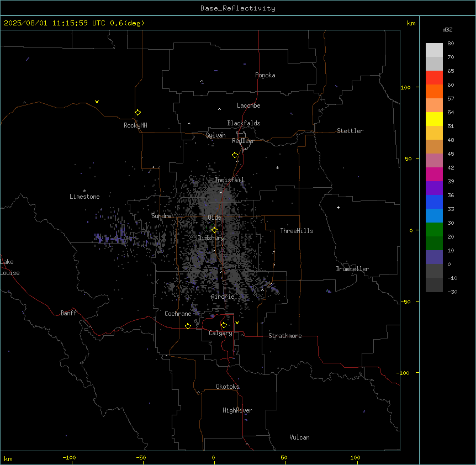
Task: Click the yellow diamond marker south of RedDeer
Action: point(235,155)
